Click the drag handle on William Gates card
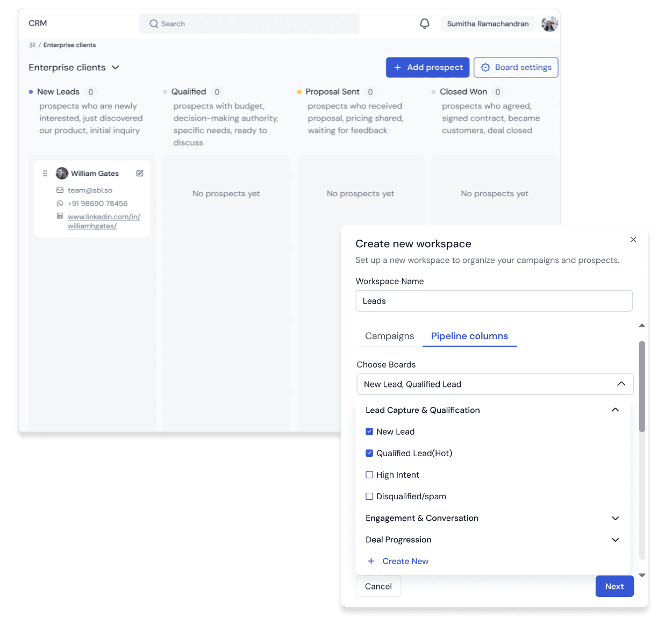The width and height of the screenshot is (672, 618). tap(45, 173)
